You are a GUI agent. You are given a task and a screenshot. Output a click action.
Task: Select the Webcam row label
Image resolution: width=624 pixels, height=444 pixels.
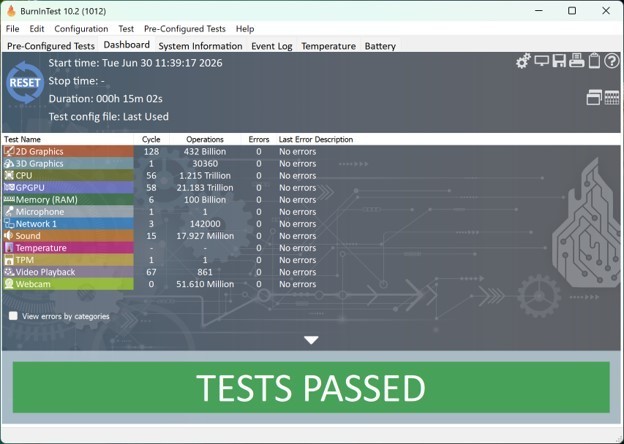[33, 284]
